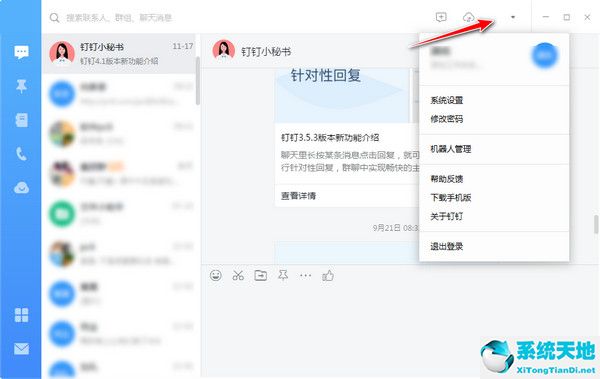This screenshot has height=379, width=600.
Task: Select 关于钉钉 from the menu
Action: pos(447,216)
